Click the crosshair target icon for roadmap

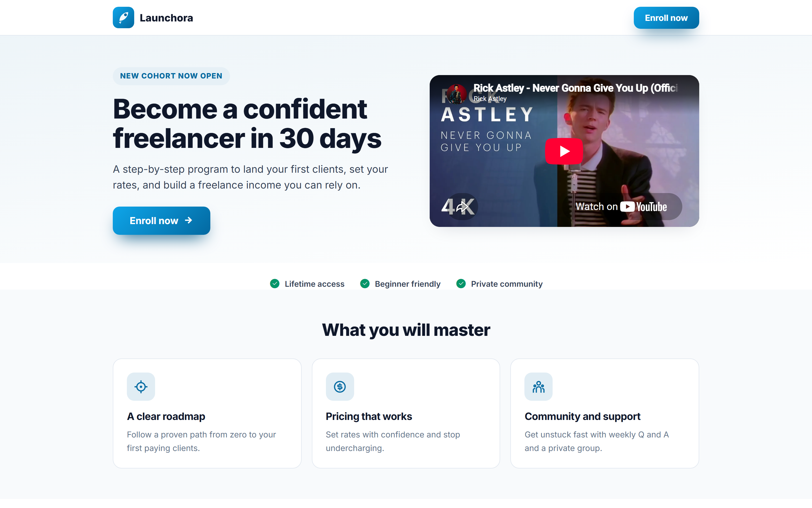(x=141, y=386)
